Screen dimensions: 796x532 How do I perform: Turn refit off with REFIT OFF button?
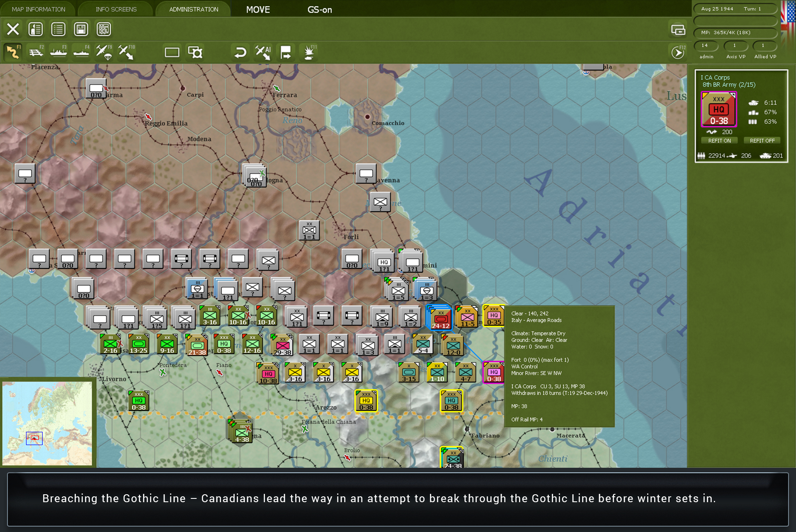[x=762, y=140]
